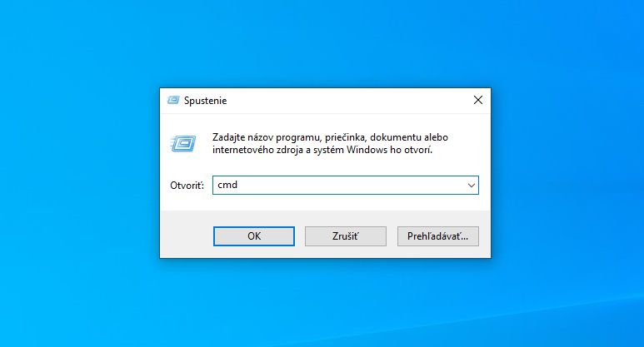Confirm with the OK button
This screenshot has height=347, width=644.
click(254, 236)
